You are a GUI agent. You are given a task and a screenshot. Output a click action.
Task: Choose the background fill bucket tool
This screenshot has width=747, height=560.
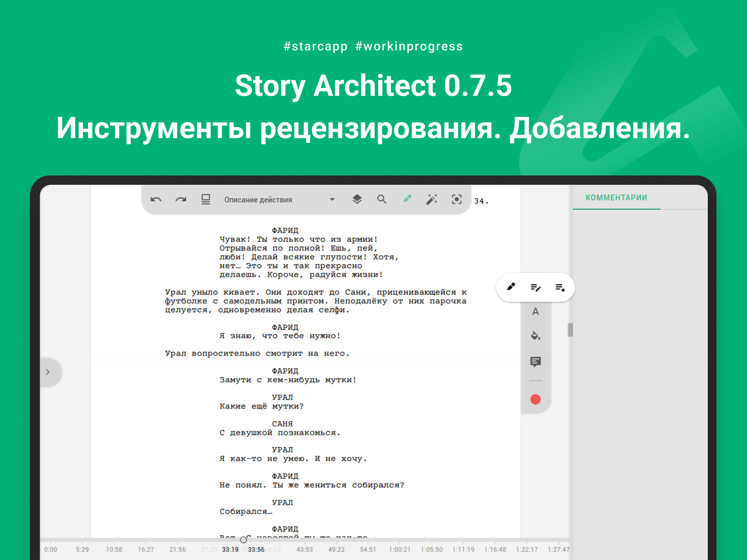click(x=536, y=335)
